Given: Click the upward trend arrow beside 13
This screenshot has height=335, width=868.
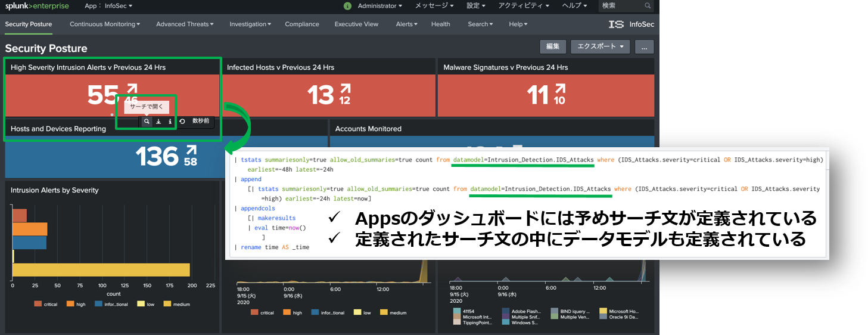Looking at the screenshot, I should 344,89.
